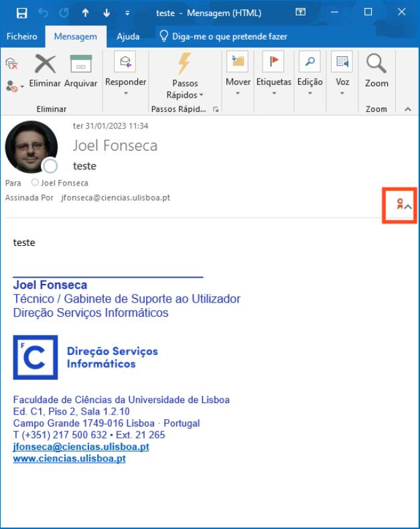Open the www.ciencias.ulisboa.pt link

70,459
